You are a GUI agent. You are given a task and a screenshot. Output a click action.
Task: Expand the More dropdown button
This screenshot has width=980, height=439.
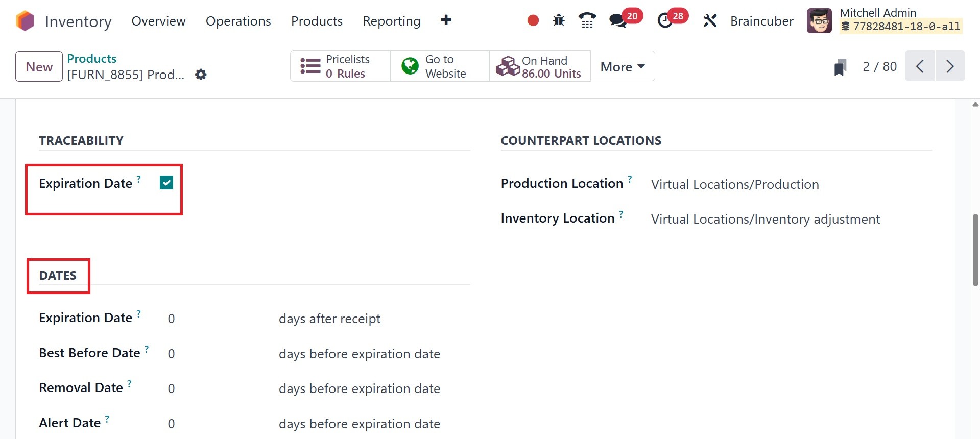(x=622, y=66)
